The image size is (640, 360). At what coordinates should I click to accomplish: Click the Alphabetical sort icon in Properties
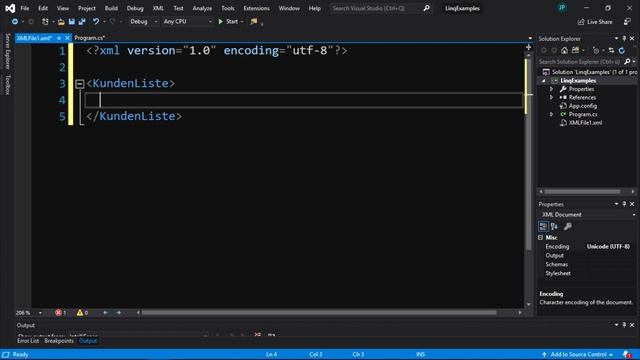pyautogui.click(x=554, y=226)
